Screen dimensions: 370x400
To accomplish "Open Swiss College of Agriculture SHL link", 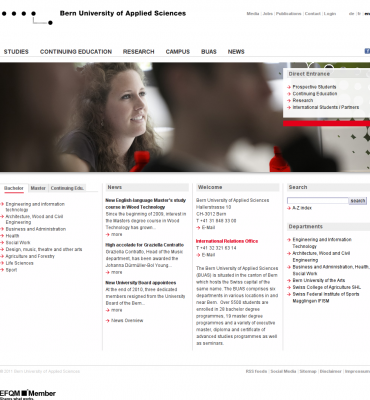I will click(327, 287).
